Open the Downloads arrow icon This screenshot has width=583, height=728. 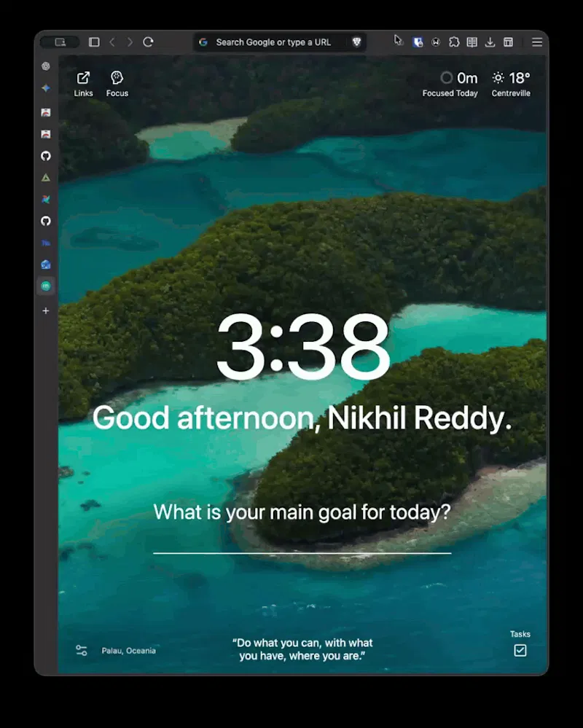tap(490, 42)
